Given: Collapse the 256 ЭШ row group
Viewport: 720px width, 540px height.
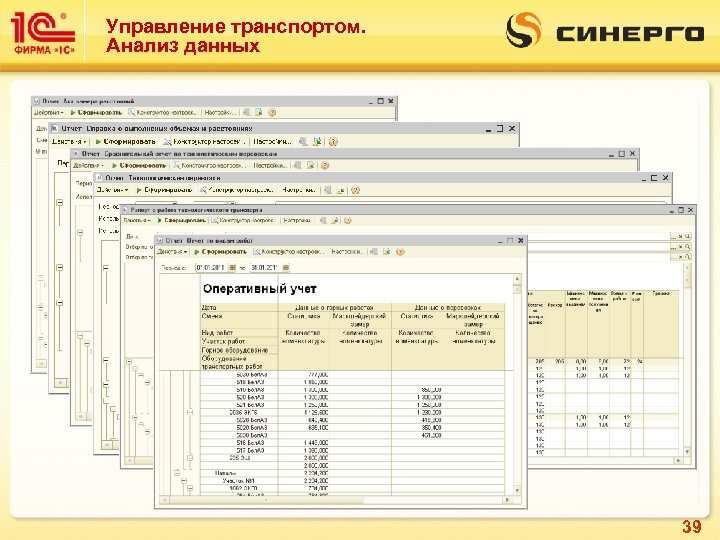Looking at the screenshot, I should pos(190,458).
